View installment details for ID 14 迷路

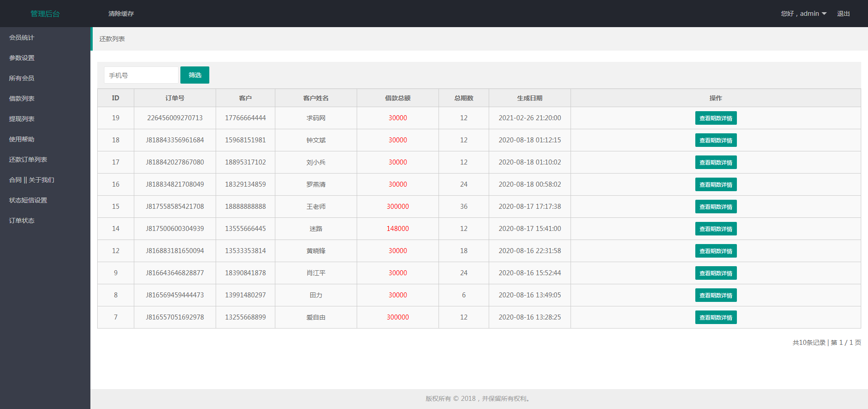point(716,229)
